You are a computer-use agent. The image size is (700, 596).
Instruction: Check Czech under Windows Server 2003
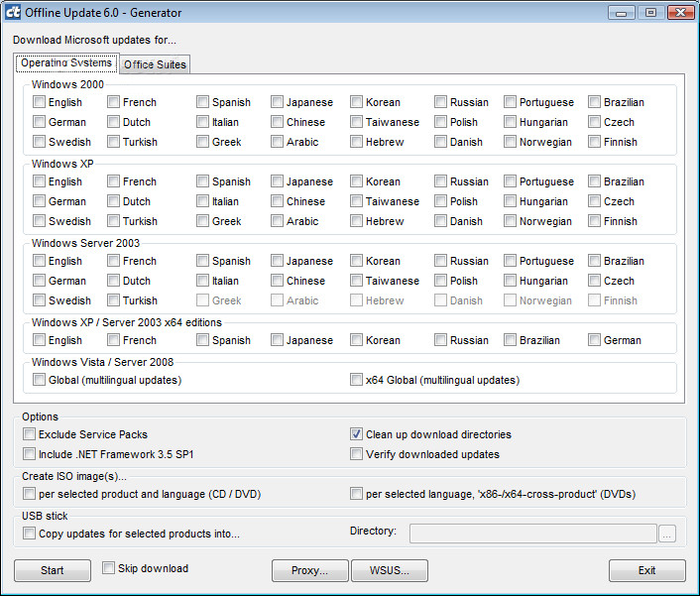594,281
